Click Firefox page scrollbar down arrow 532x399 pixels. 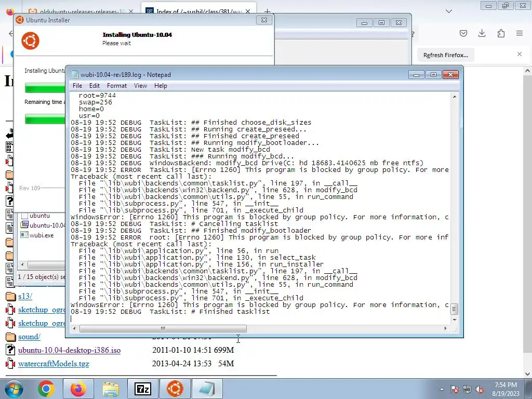pos(527,374)
